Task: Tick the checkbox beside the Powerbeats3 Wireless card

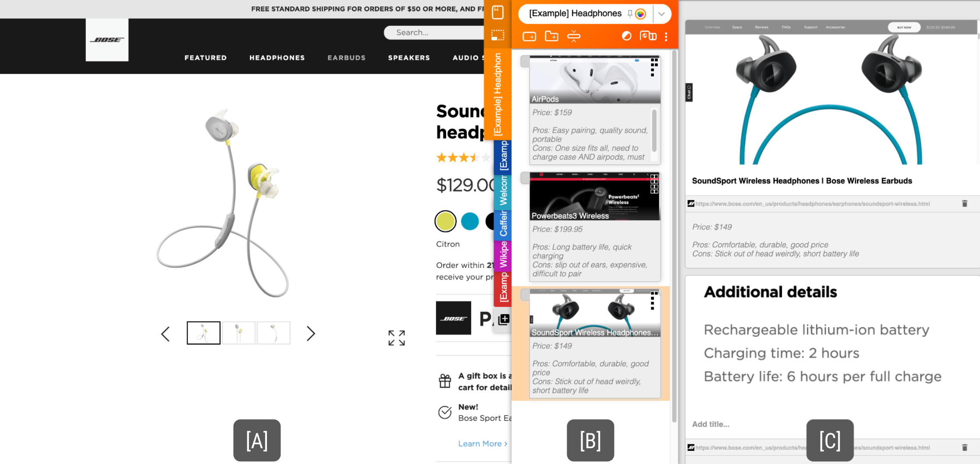Action: (525, 178)
